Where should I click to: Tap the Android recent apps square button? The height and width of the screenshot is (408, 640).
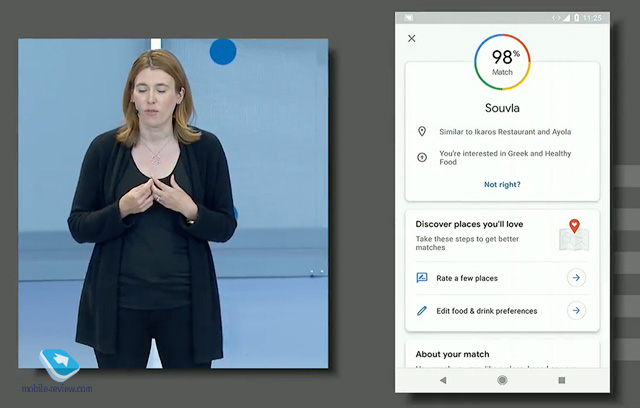coord(562,380)
